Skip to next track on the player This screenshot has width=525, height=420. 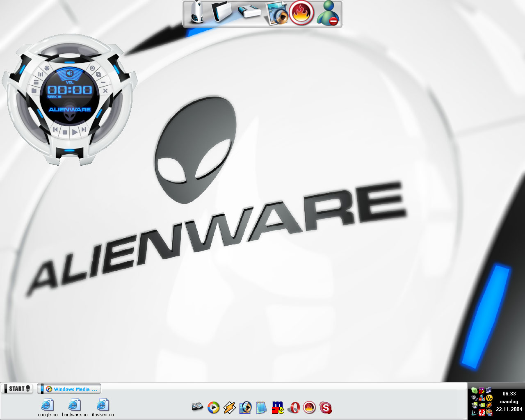pos(84,130)
